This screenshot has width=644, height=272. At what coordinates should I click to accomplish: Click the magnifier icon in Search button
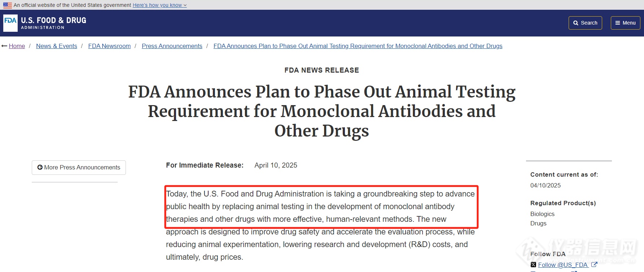pos(576,23)
